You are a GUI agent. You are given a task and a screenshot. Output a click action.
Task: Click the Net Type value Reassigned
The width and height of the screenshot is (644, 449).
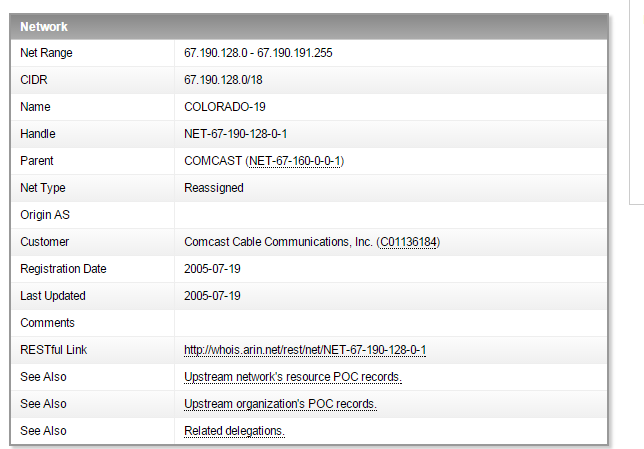coord(214,188)
